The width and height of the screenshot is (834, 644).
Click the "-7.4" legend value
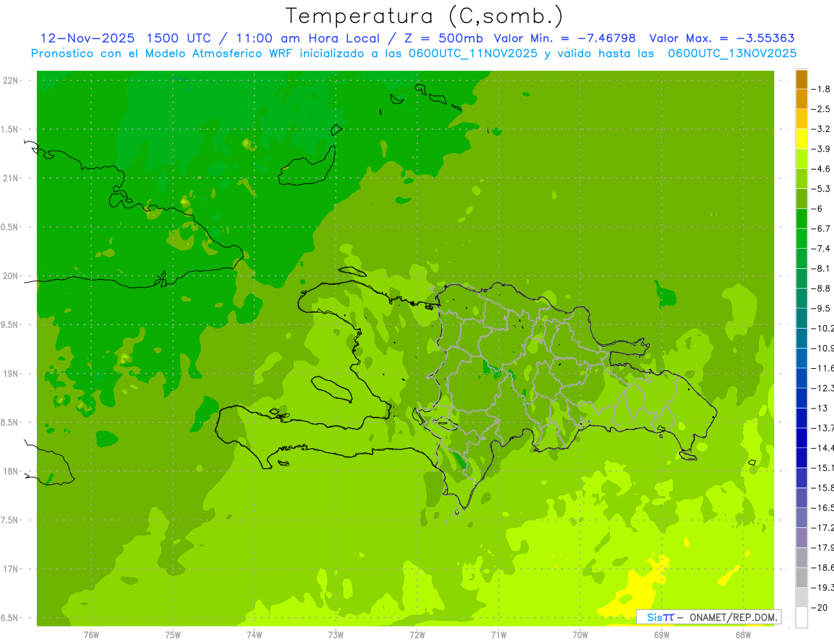pyautogui.click(x=822, y=249)
